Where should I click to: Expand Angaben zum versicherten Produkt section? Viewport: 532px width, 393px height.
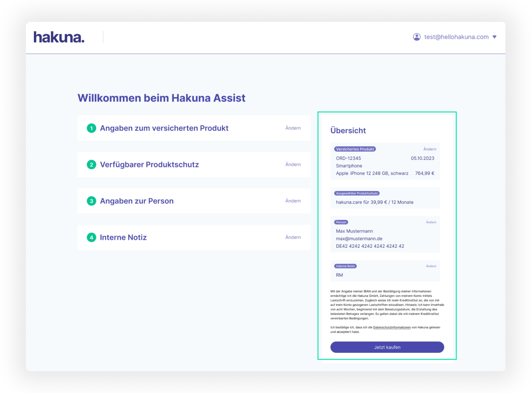pos(164,128)
